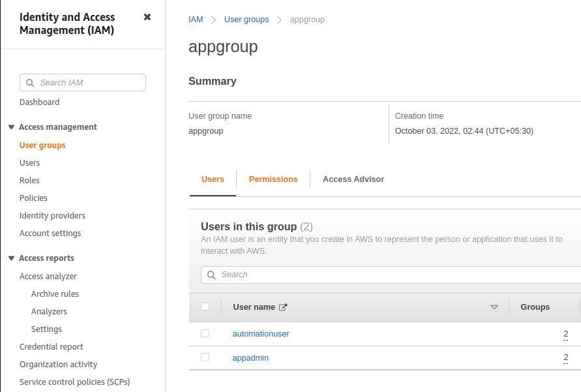Viewport: 581px width, 392px height.
Task: Collapse the Access reports section
Action: pyautogui.click(x=11, y=258)
